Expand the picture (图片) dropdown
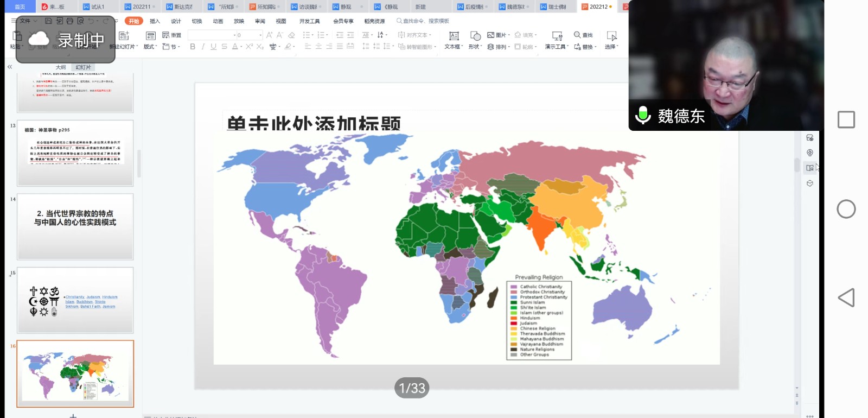Viewport: 868px width, 418px height. tap(508, 35)
